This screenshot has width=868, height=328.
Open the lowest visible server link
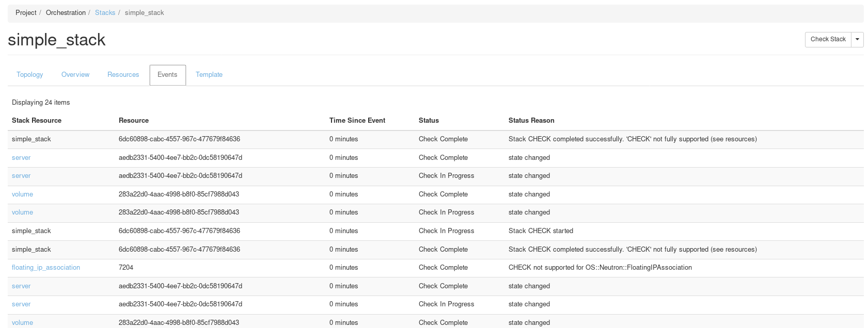point(21,304)
